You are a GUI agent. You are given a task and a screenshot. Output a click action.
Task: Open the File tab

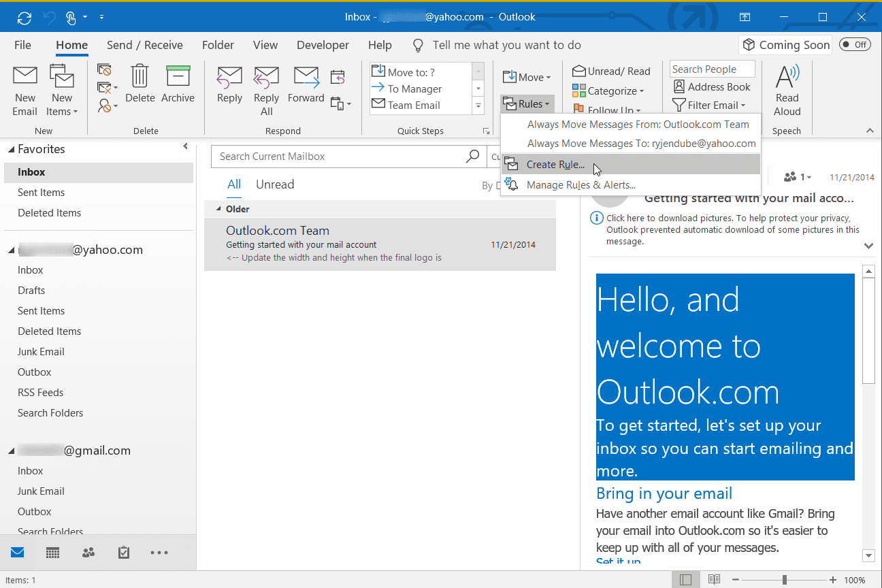tap(22, 45)
